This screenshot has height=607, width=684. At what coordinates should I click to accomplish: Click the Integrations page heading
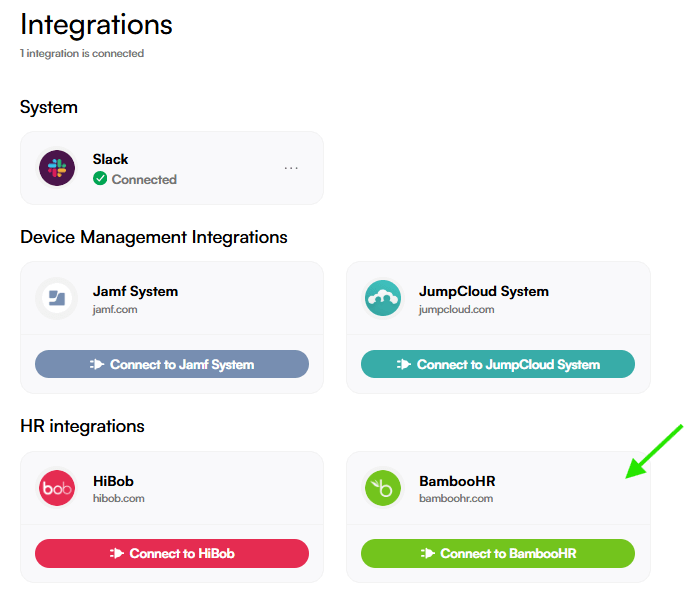pyautogui.click(x=96, y=24)
